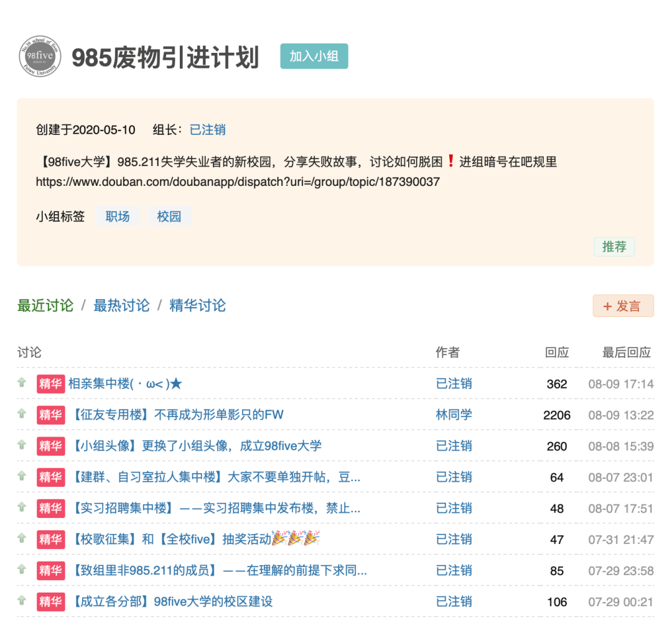Screen dimensions: 672x618
Task: Select the 校园 group tag
Action: point(169,216)
